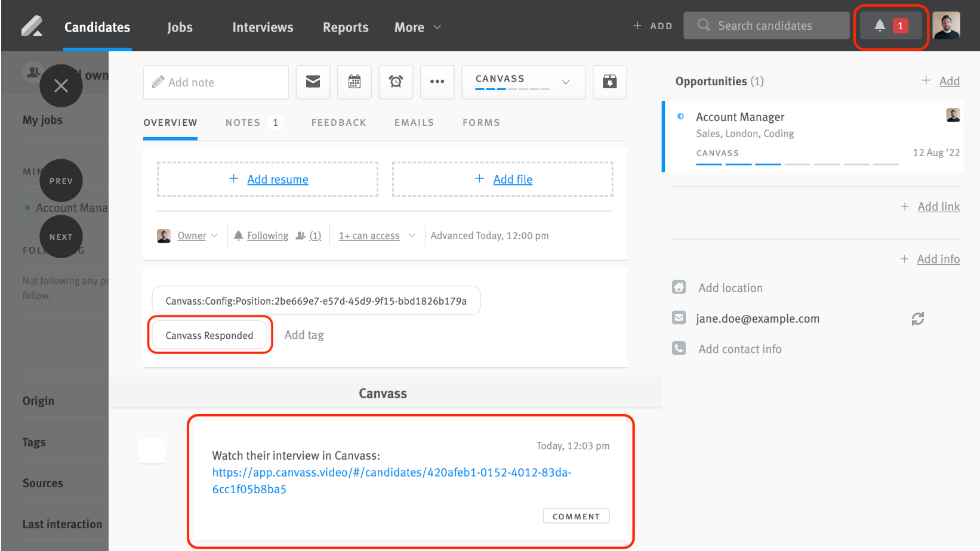
Task: Open the Reports nav tab
Action: (346, 27)
